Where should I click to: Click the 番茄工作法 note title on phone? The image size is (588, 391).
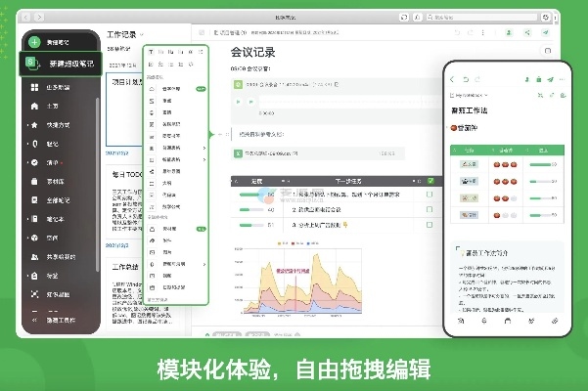[x=469, y=110]
